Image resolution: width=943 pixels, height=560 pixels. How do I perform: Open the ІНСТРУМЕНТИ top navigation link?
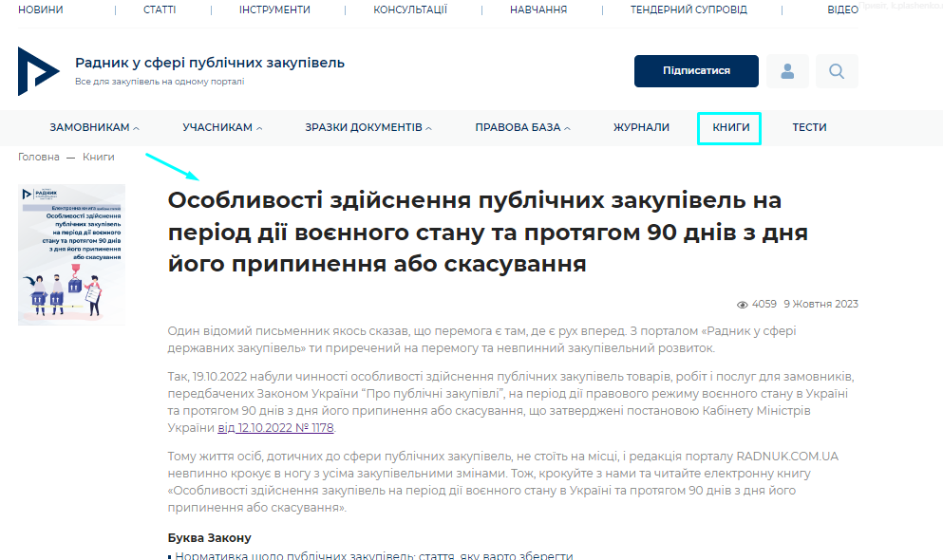(x=274, y=9)
